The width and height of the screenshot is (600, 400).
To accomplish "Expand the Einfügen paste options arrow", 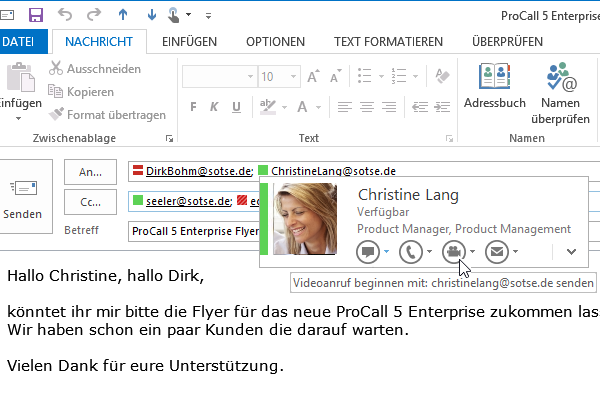I will coord(18,119).
